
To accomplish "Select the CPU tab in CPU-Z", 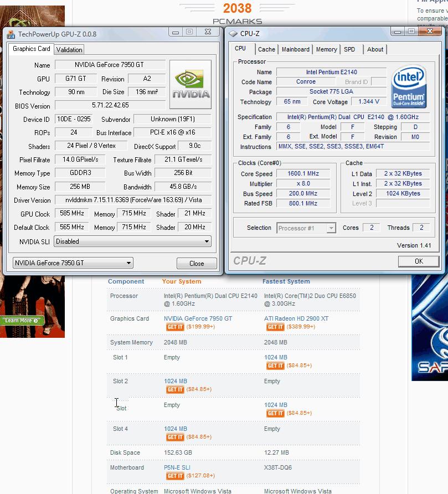I will [240, 49].
